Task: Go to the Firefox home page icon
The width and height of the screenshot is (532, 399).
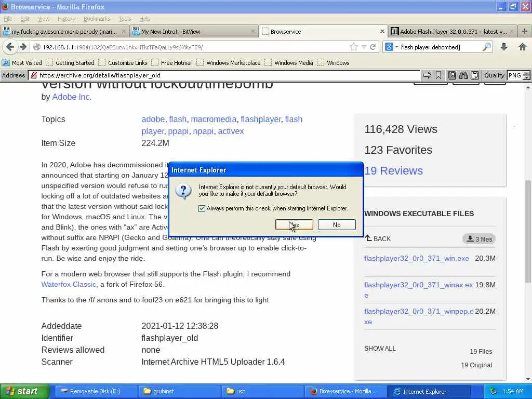Action: [523, 47]
